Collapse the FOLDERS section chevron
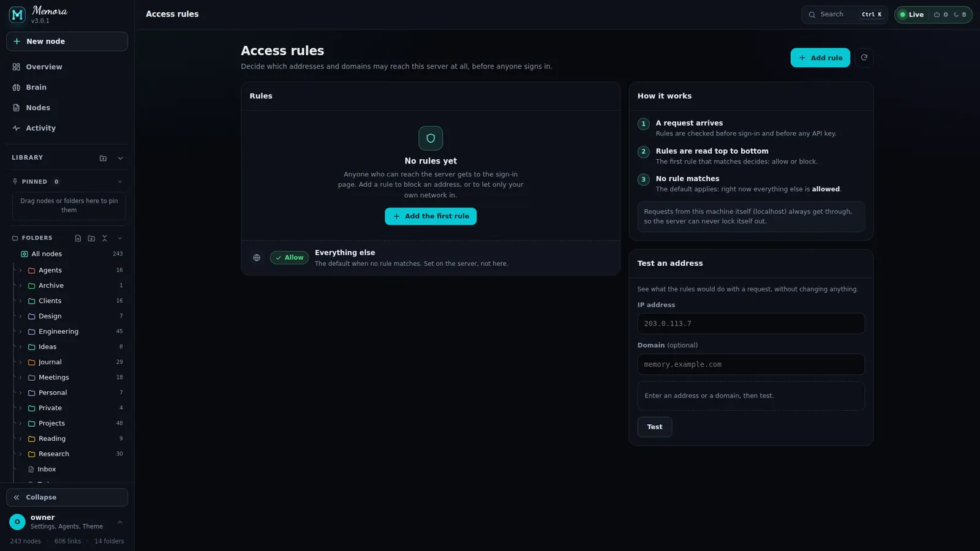Image resolution: width=980 pixels, height=551 pixels. coord(120,238)
